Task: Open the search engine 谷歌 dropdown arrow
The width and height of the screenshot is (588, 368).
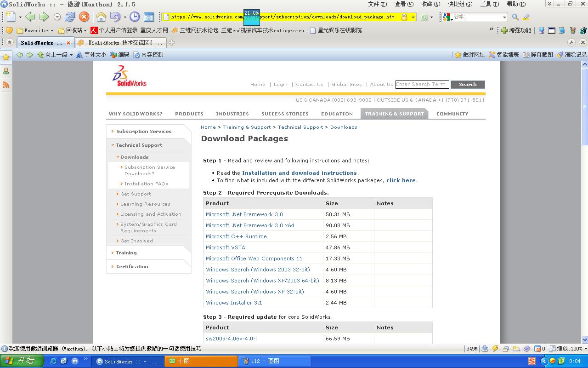Action: [504, 17]
